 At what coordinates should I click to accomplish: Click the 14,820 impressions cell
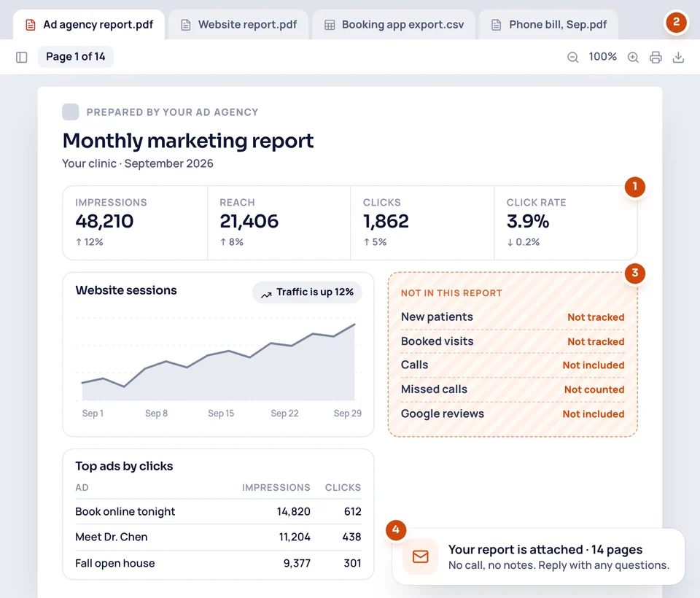point(293,512)
